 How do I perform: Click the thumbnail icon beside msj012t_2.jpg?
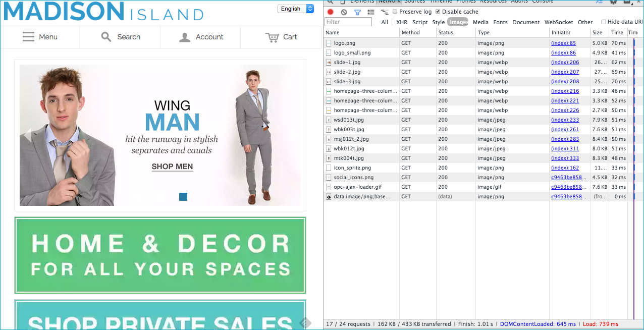(329, 139)
